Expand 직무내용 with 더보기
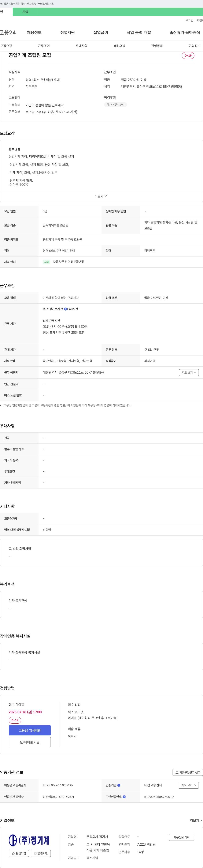The image size is (203, 868). (x=101, y=197)
